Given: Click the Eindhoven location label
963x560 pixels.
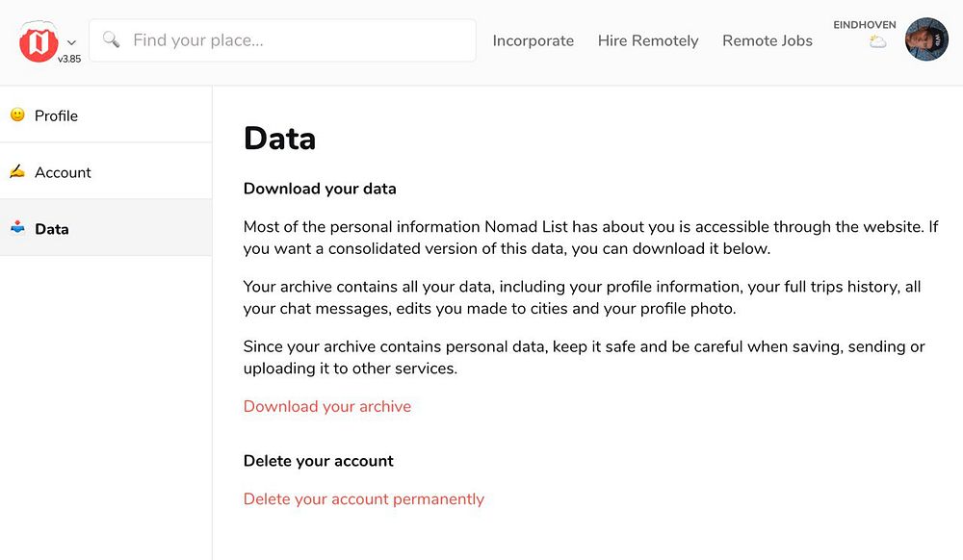Looking at the screenshot, I should 865,25.
